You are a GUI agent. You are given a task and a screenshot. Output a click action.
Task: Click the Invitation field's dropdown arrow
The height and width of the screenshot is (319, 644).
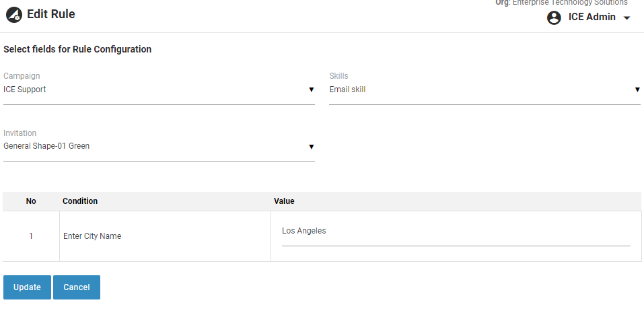pos(311,146)
